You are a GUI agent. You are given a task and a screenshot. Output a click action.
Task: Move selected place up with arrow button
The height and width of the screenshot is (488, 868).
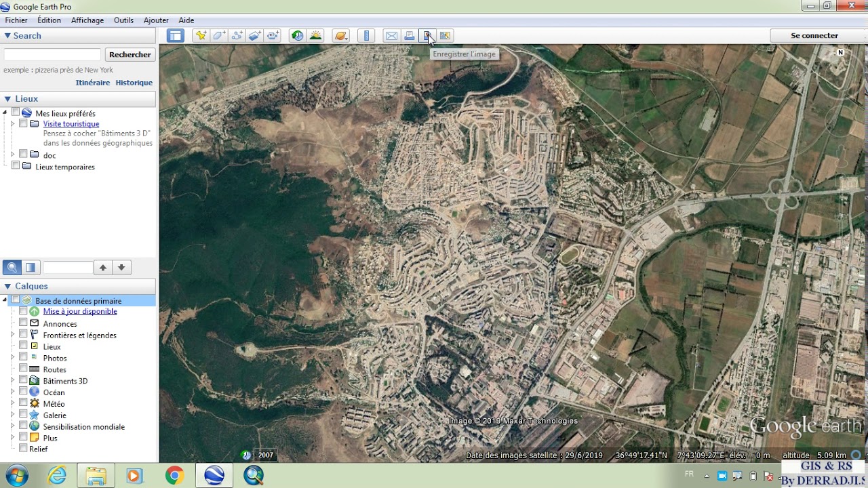tap(103, 268)
